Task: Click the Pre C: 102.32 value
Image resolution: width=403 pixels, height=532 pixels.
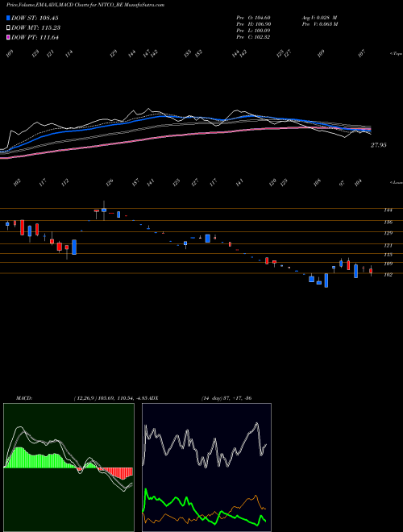Action: pyautogui.click(x=253, y=37)
